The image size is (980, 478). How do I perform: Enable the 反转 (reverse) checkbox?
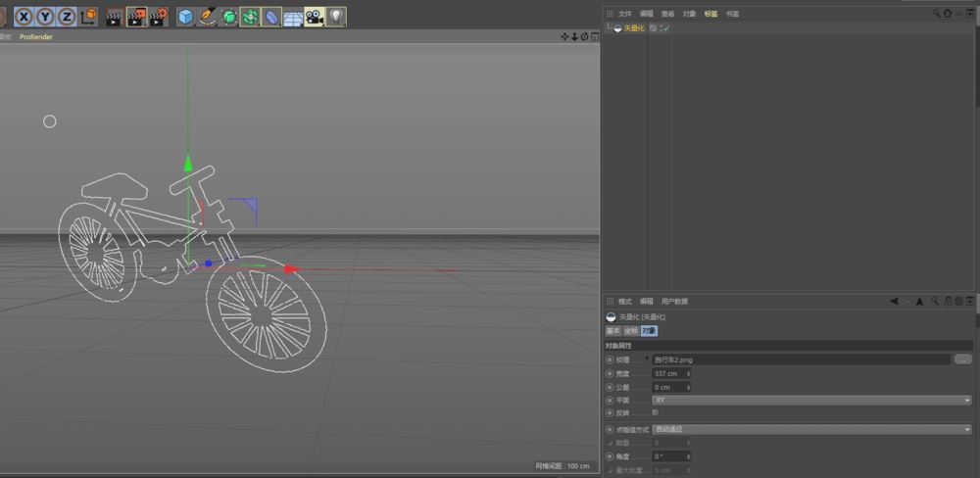pos(655,412)
